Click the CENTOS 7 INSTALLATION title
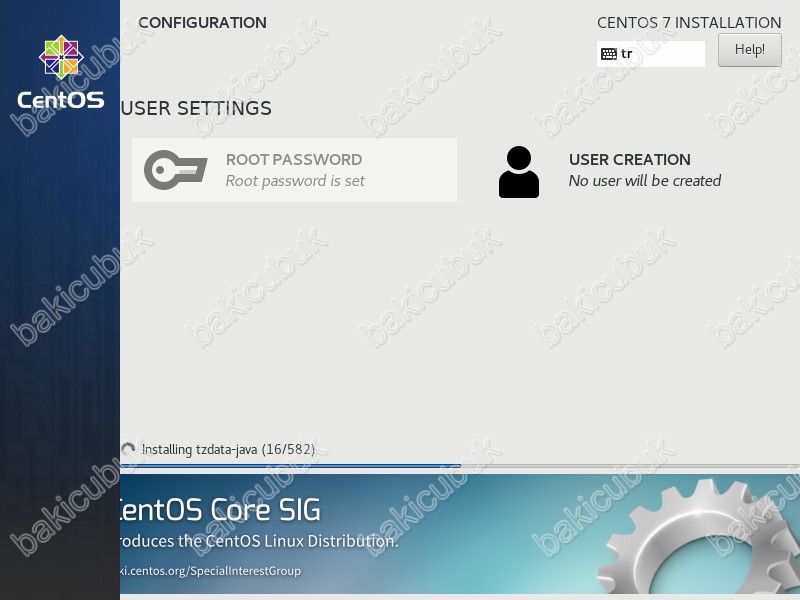The width and height of the screenshot is (800, 600). tap(689, 23)
